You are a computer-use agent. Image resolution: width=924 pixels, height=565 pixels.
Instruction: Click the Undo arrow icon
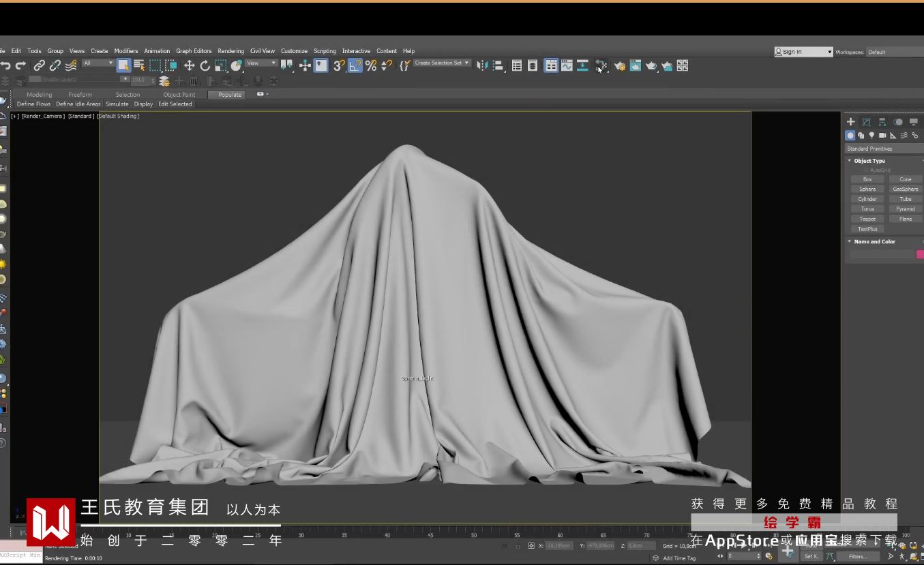pyautogui.click(x=5, y=65)
